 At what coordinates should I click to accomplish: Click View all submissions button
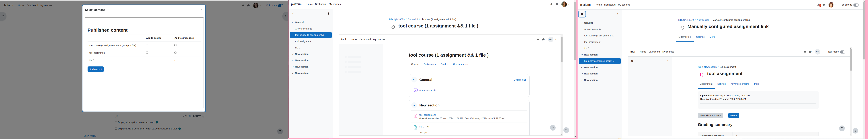710,116
